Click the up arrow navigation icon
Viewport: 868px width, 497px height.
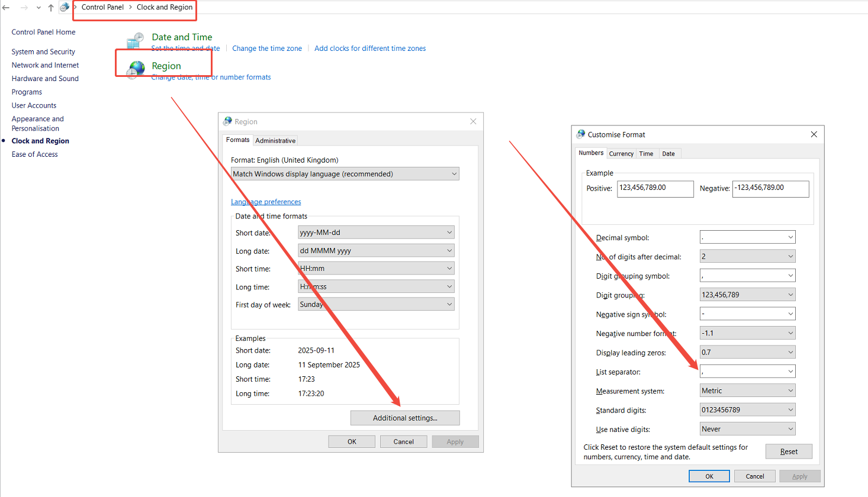[51, 8]
